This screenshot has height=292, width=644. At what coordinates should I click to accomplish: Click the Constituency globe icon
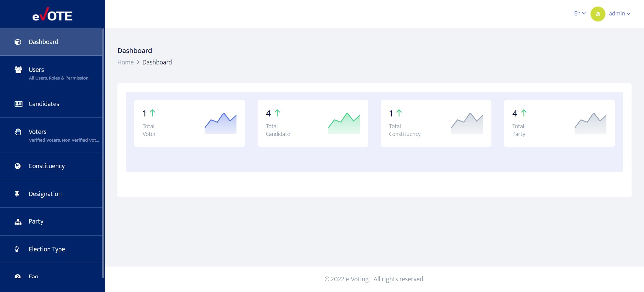[x=18, y=166]
